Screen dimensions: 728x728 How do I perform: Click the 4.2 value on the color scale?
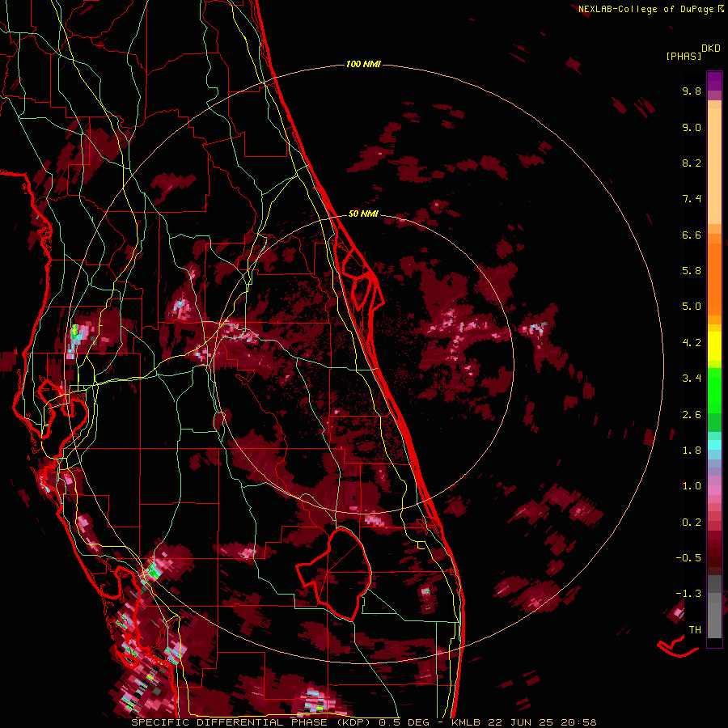[x=692, y=343]
